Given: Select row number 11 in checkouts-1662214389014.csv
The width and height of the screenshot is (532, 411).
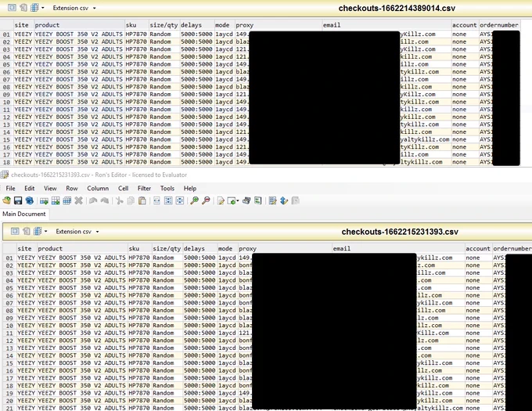Looking at the screenshot, I should (x=6, y=110).
